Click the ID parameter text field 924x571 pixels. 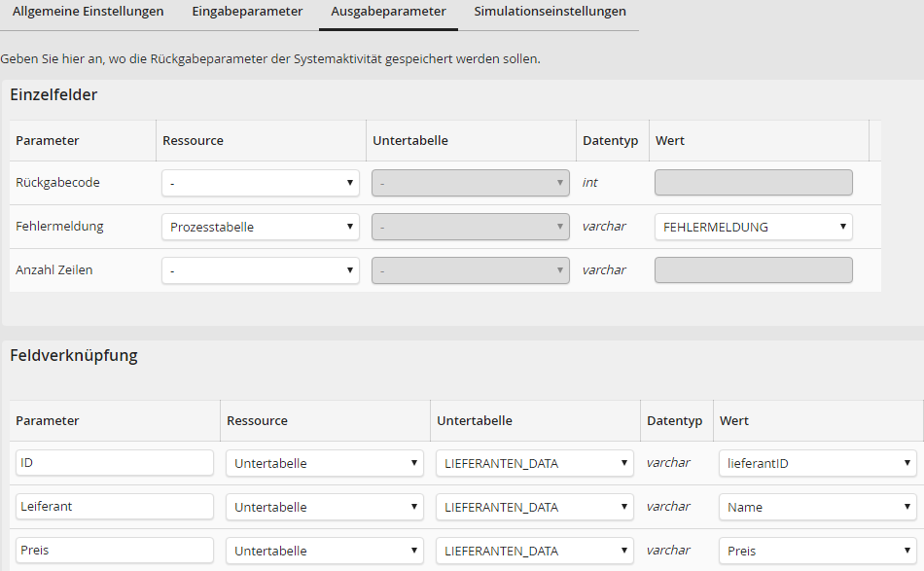coord(114,463)
